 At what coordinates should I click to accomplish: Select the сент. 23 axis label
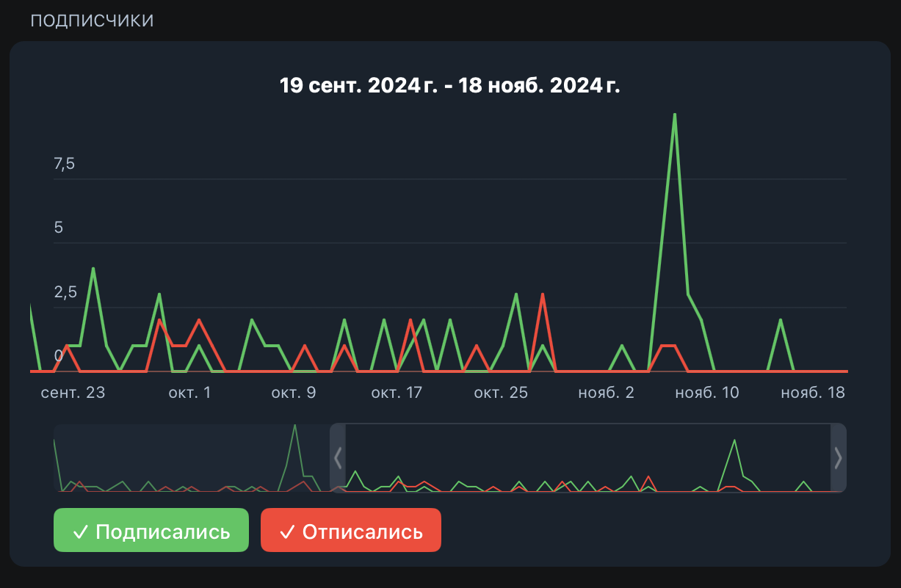(x=73, y=393)
